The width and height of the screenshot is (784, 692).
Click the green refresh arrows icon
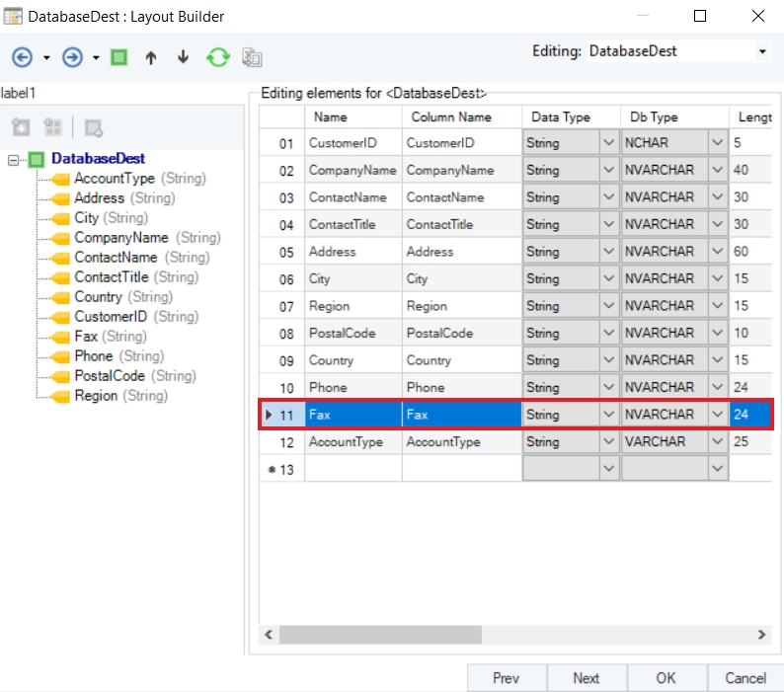click(x=217, y=57)
